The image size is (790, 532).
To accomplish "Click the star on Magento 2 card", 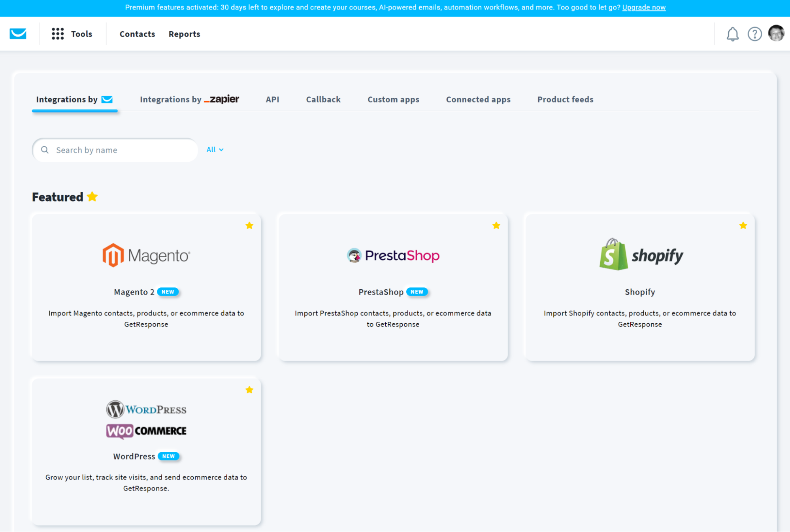I will pos(249,226).
